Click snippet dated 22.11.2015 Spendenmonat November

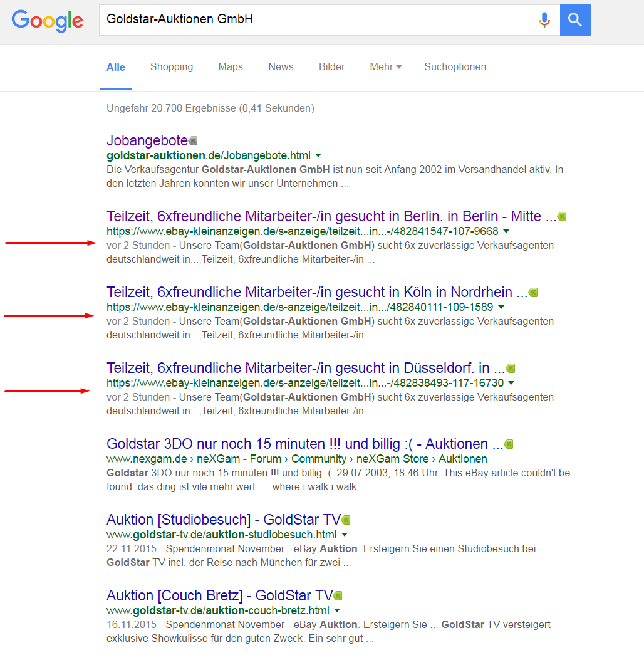click(x=321, y=555)
